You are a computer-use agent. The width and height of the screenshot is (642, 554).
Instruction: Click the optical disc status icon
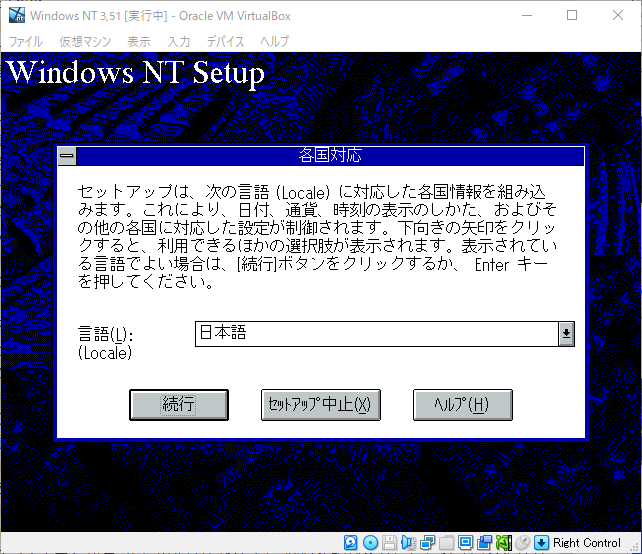point(371,543)
